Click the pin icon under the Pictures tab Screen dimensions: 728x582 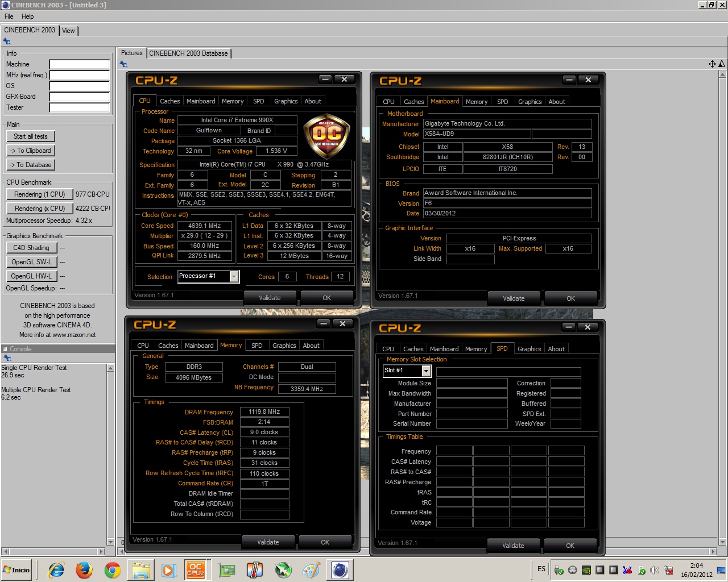click(x=123, y=64)
